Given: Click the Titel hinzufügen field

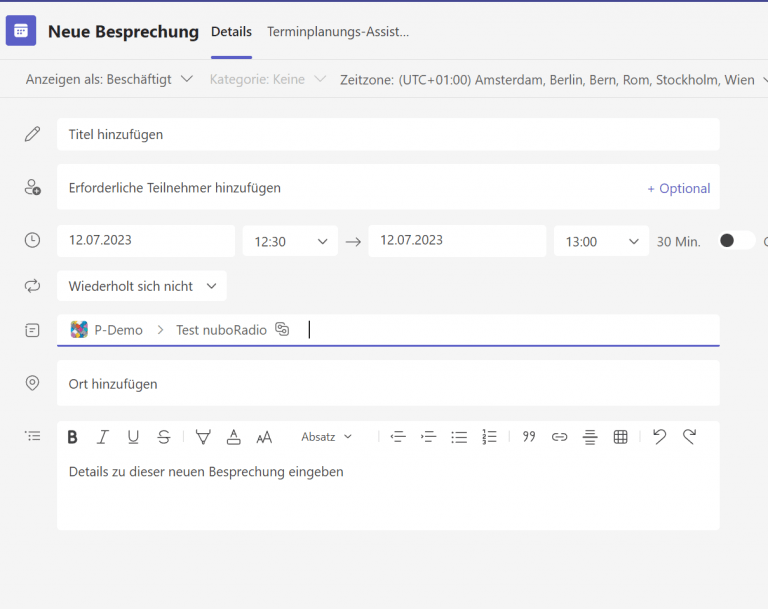Looking at the screenshot, I should coord(388,134).
